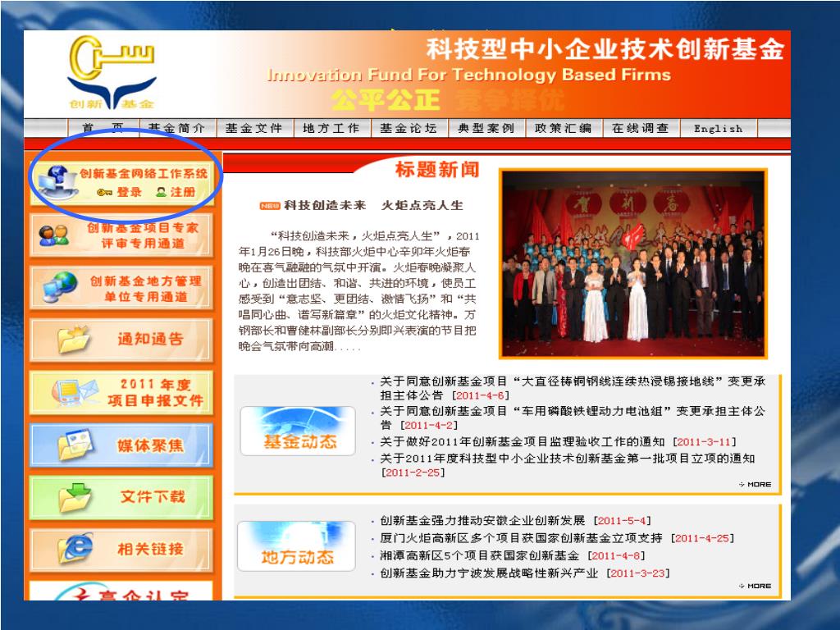This screenshot has height=630, width=840.
Task: Click the 地方动态 section button
Action: click(297, 546)
